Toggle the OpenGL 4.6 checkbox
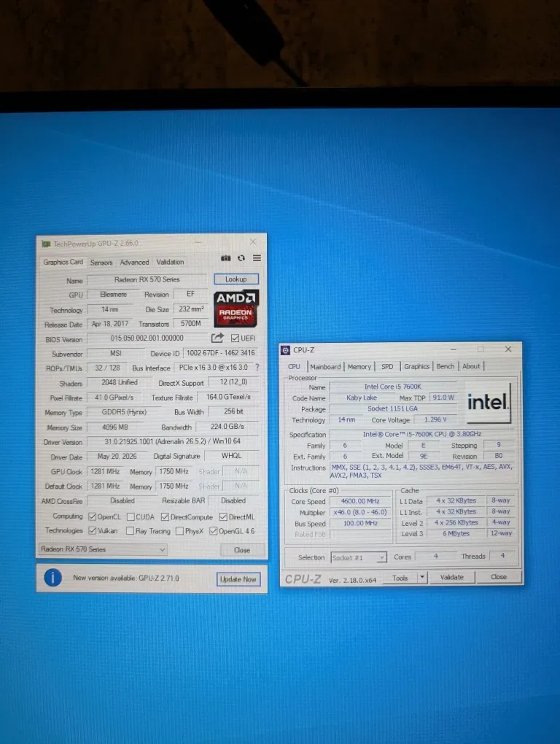Screen dimensions: 560x744 coord(214,531)
